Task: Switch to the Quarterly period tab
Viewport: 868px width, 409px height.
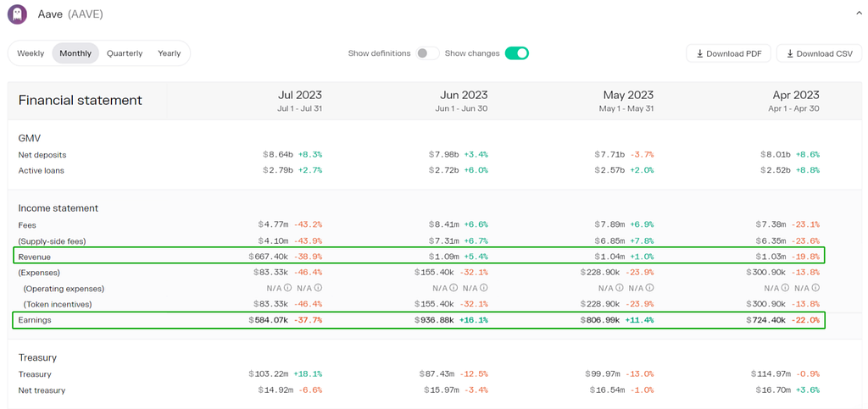Action: coord(125,53)
